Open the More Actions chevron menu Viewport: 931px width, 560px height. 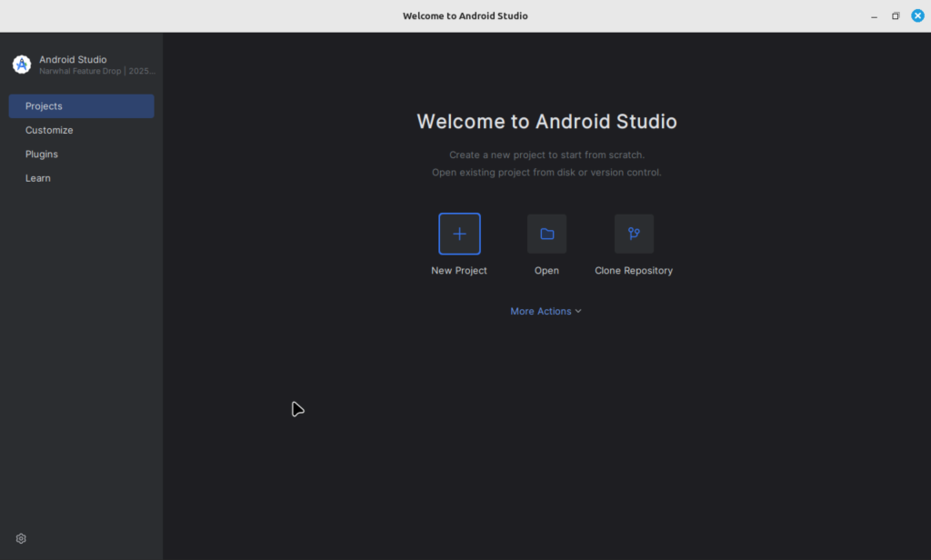tap(578, 311)
